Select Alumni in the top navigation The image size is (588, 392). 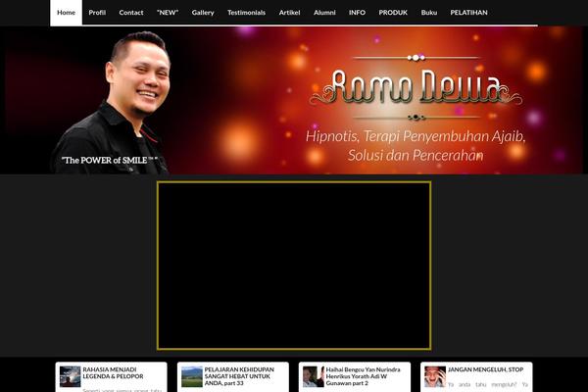[x=324, y=13]
